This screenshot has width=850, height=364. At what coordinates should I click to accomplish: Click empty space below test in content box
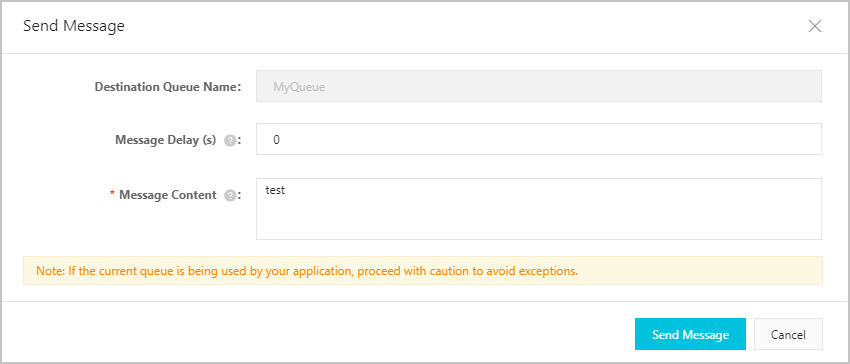coord(539,220)
